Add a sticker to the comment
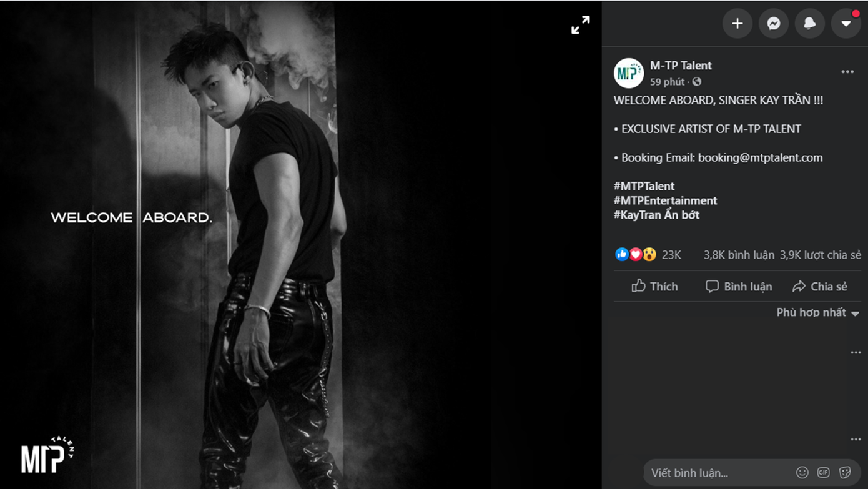This screenshot has width=868, height=489. point(845,472)
